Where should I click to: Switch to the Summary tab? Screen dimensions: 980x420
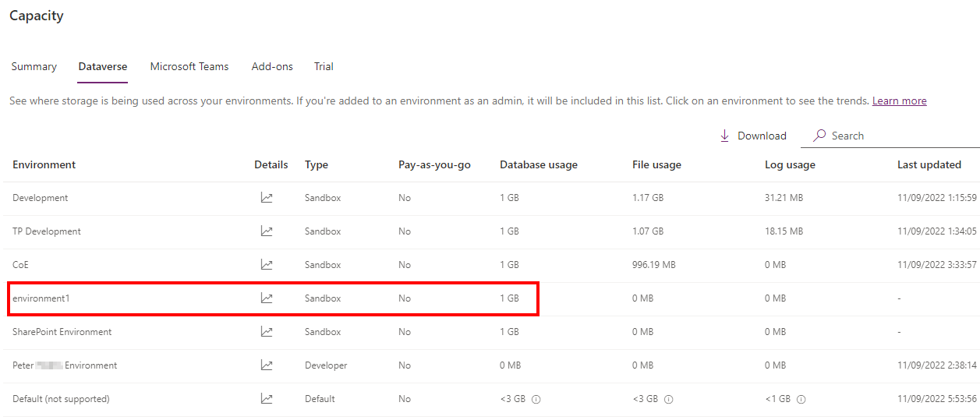[x=34, y=67]
